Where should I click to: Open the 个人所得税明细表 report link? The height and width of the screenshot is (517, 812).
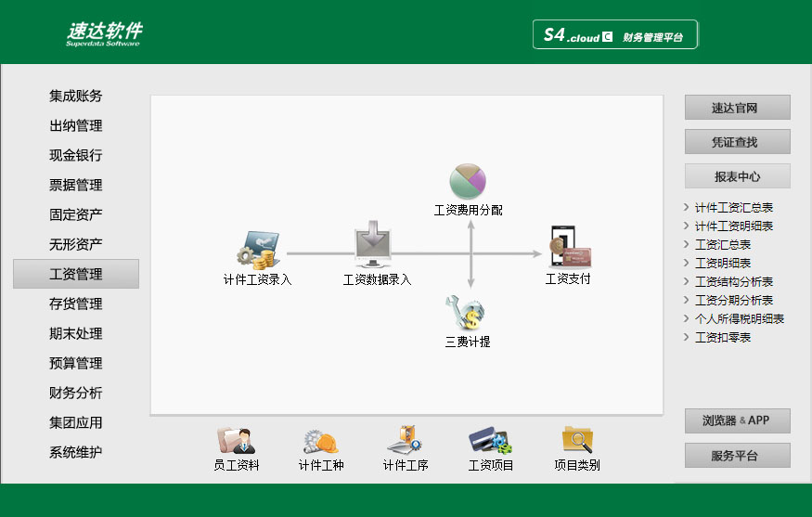[x=740, y=319]
